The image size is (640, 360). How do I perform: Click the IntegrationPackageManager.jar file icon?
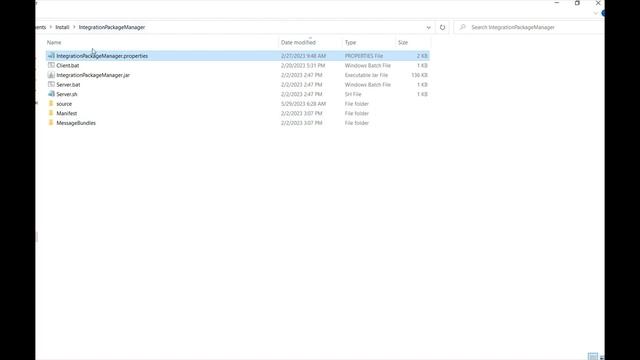[51, 75]
